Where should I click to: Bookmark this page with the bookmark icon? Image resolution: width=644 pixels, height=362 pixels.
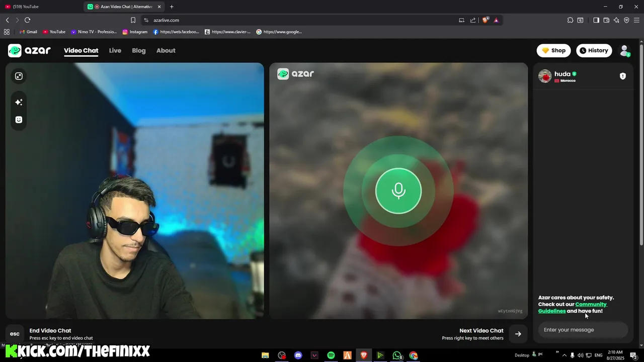(133, 20)
